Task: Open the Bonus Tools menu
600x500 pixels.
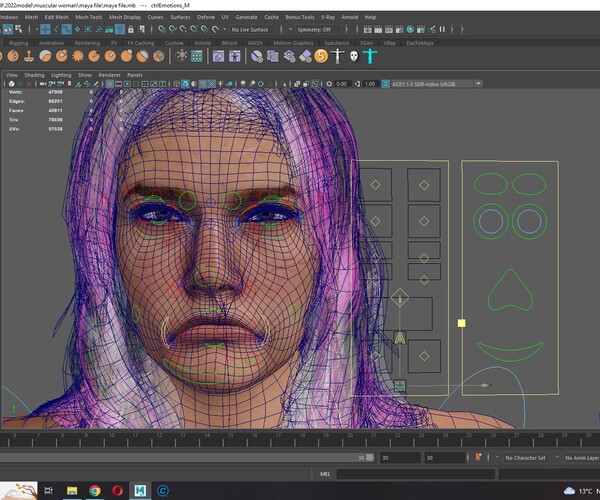Action: coord(300,17)
